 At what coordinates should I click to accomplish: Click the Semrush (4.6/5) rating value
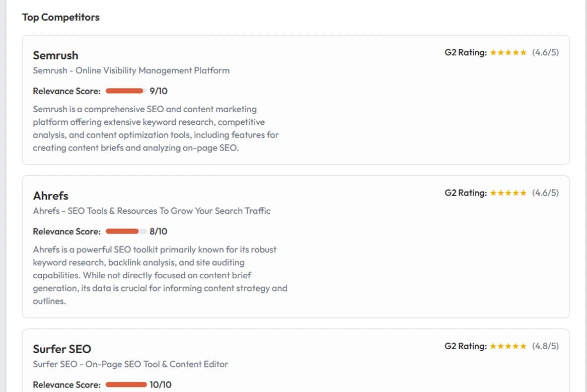545,52
